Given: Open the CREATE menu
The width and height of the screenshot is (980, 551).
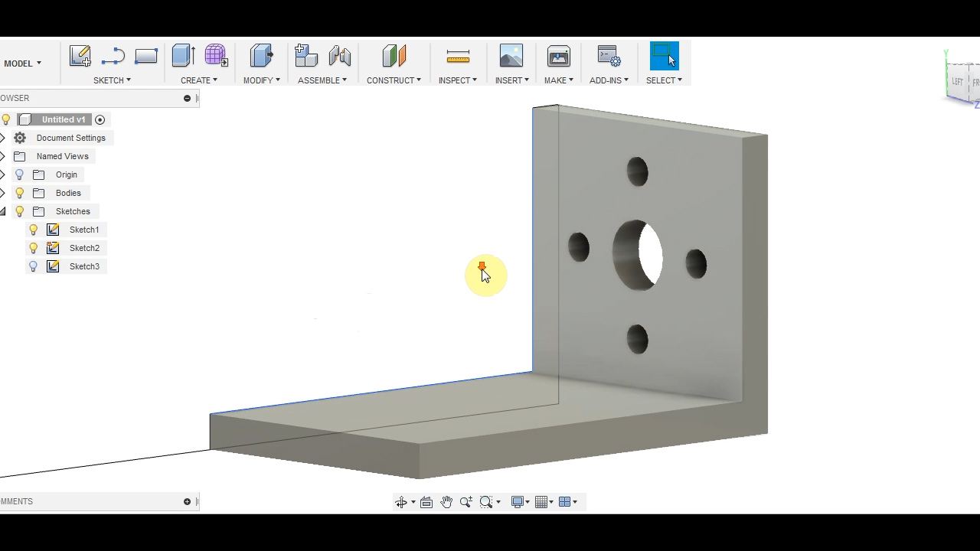Looking at the screenshot, I should pos(199,80).
